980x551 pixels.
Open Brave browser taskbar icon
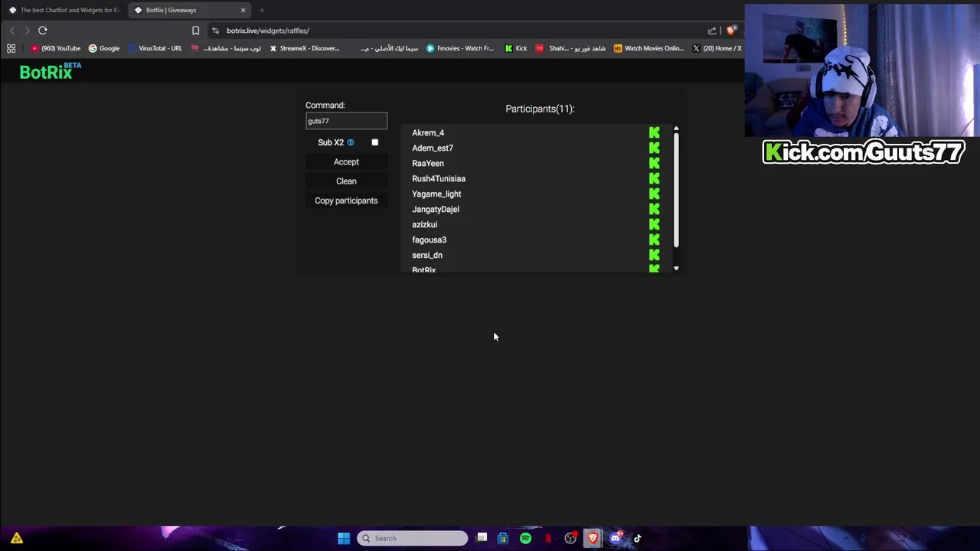593,538
